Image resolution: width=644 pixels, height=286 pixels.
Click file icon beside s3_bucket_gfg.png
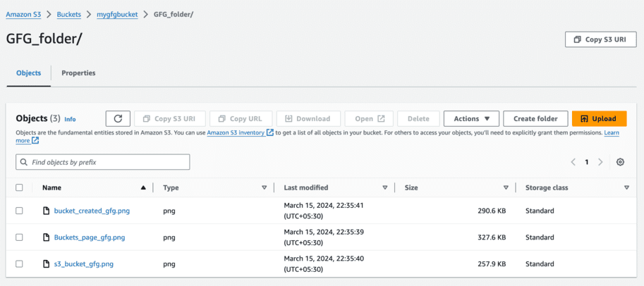click(x=47, y=264)
